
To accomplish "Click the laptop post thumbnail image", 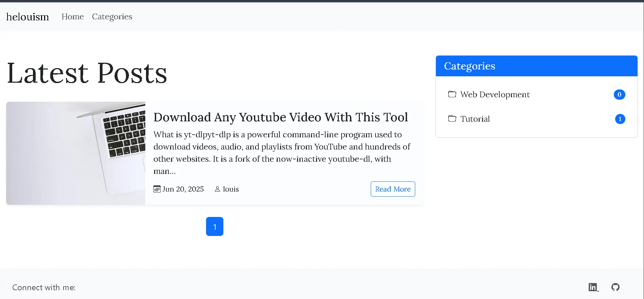I will [x=76, y=153].
